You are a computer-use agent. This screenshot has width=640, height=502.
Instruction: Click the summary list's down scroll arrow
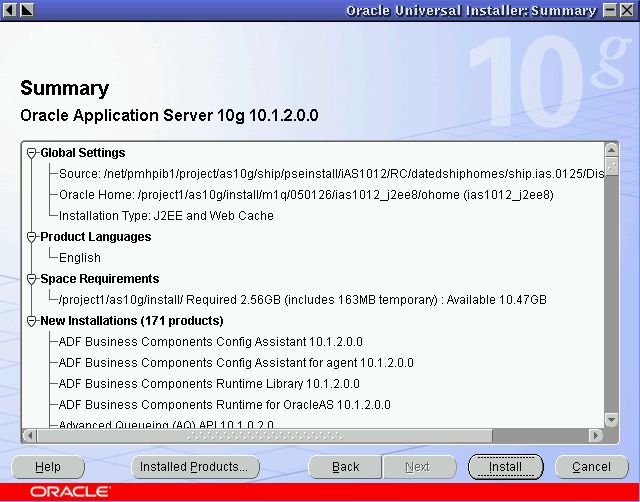click(611, 420)
